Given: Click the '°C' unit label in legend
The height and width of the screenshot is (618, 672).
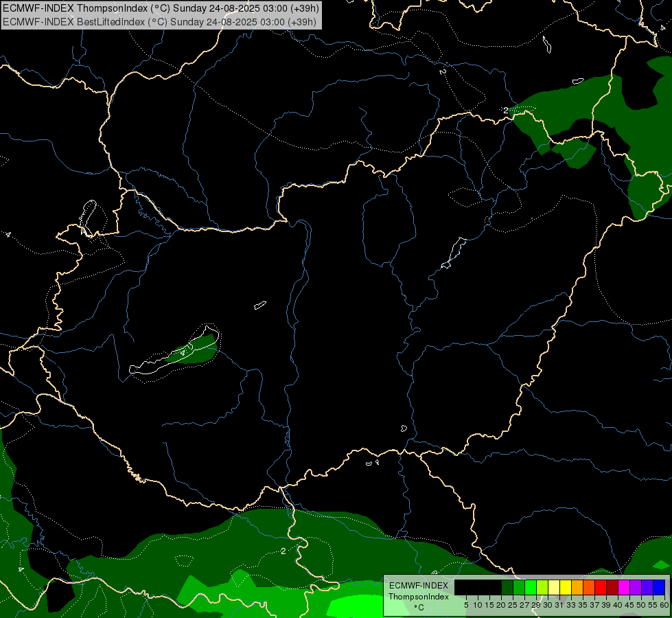Looking at the screenshot, I should click(x=419, y=608).
